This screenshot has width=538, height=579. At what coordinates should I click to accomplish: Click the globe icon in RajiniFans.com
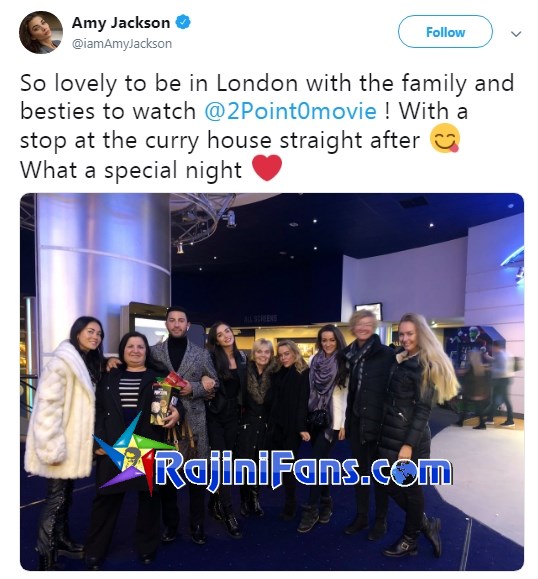pos(402,472)
